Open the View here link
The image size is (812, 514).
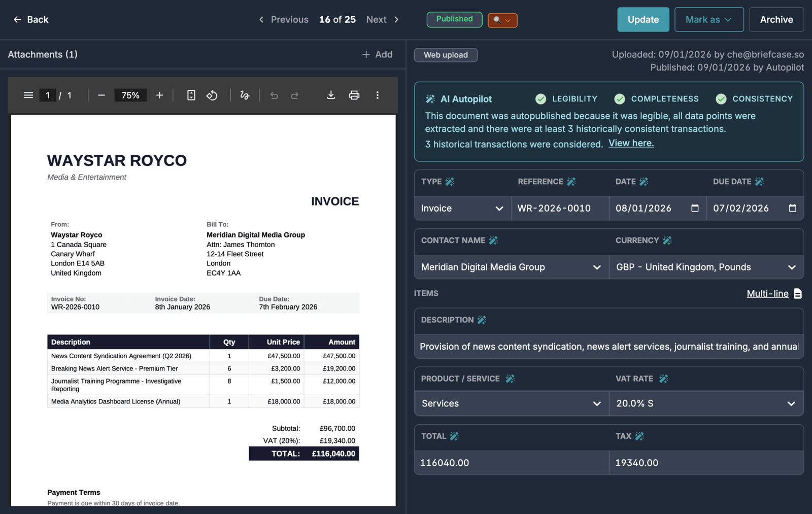(631, 143)
